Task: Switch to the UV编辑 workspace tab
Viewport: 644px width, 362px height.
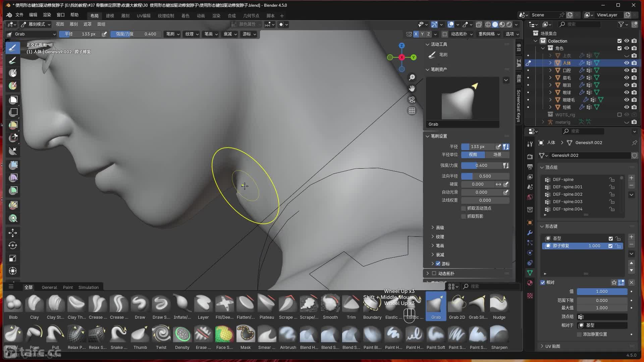Action: [x=144, y=16]
